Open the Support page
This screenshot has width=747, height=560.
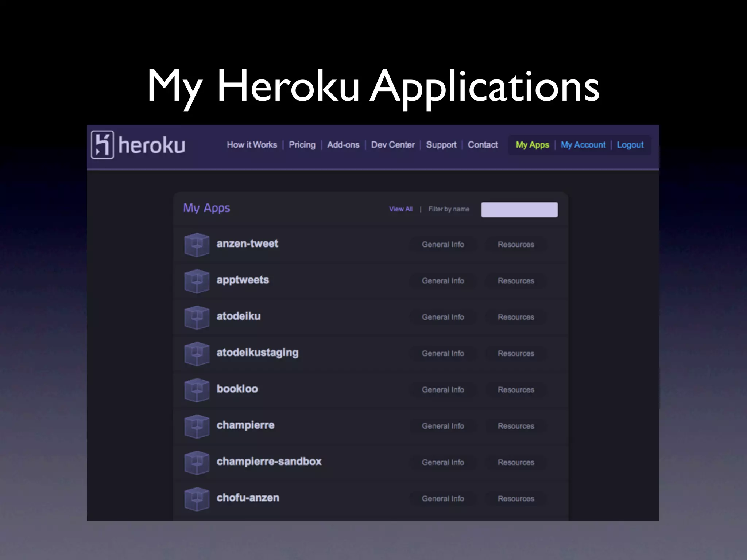point(441,145)
